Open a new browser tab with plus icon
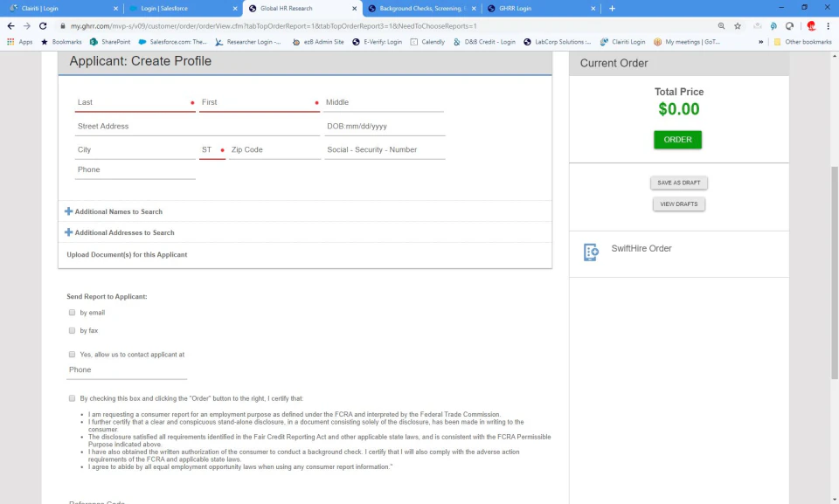Viewport: 839px width, 504px height. click(612, 8)
